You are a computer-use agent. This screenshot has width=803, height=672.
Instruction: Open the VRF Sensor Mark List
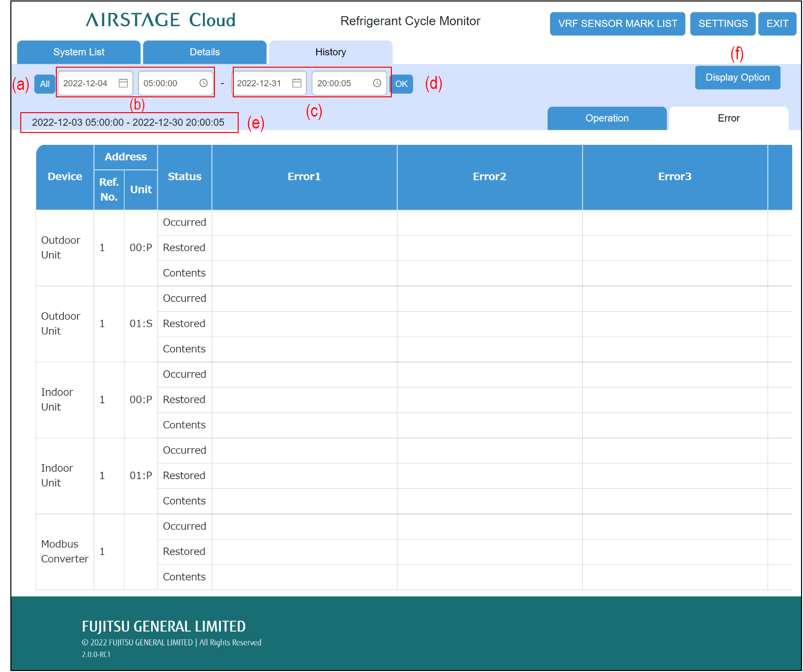[617, 24]
